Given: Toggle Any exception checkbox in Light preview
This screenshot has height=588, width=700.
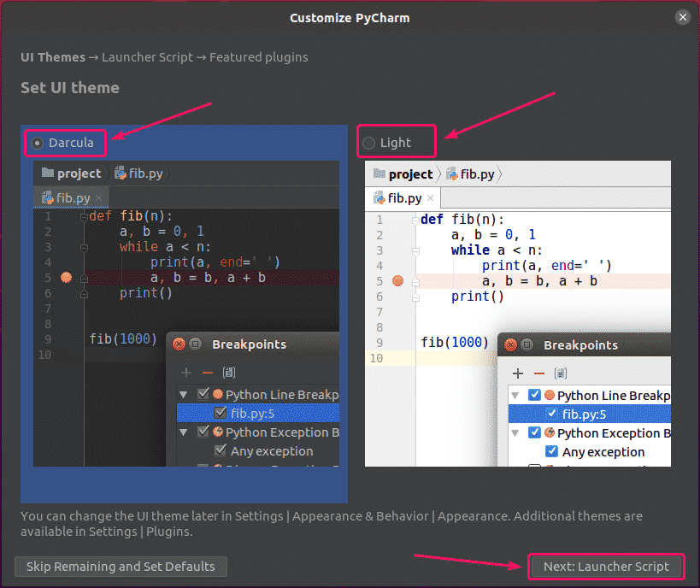Looking at the screenshot, I should (x=552, y=451).
